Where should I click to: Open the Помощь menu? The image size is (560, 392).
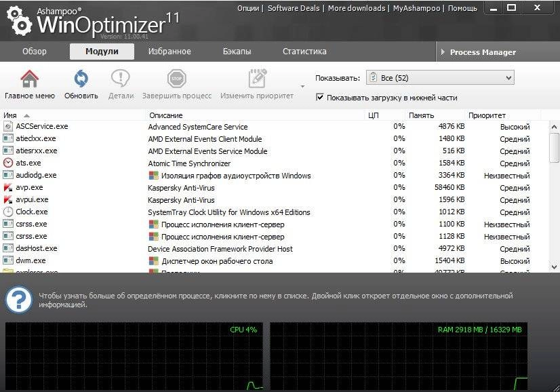pyautogui.click(x=462, y=8)
